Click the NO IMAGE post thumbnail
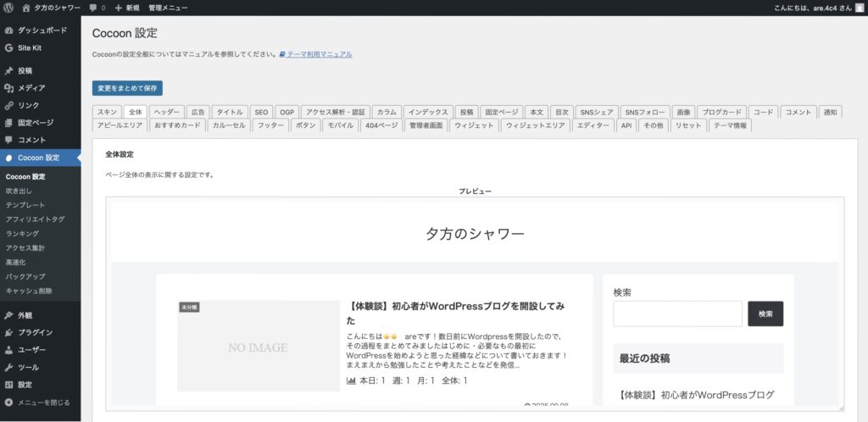This screenshot has height=422, width=868. pos(259,347)
